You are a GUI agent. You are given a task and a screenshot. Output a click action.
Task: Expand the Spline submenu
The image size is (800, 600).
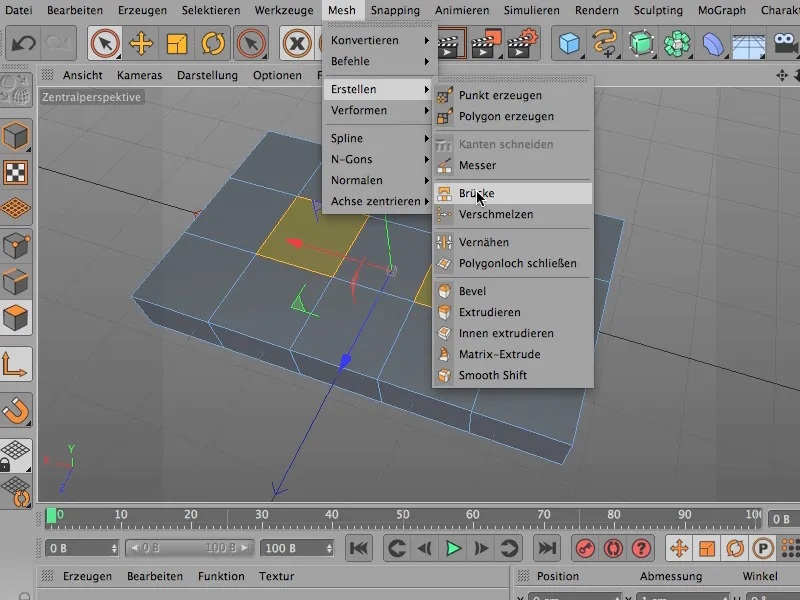(378, 138)
